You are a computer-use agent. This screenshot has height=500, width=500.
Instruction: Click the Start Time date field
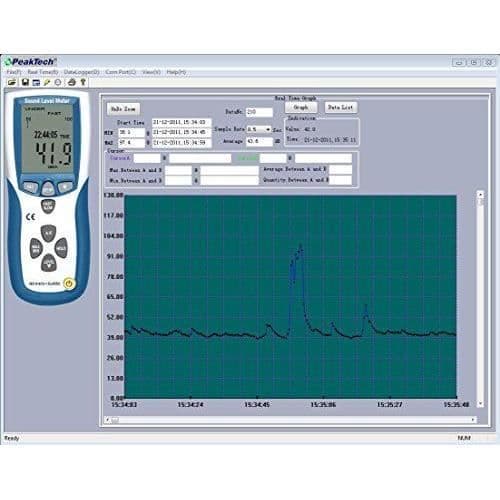[181, 122]
